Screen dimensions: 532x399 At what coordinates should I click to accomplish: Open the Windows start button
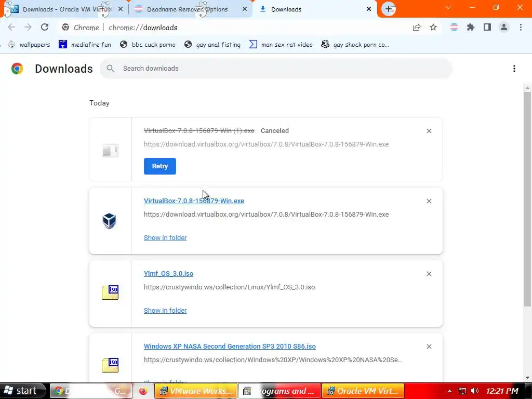(x=22, y=391)
